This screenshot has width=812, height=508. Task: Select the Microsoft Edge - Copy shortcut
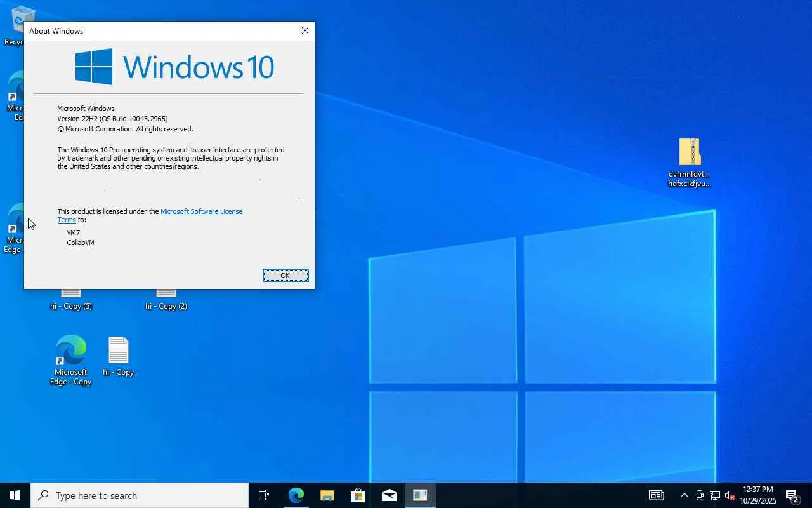71,360
